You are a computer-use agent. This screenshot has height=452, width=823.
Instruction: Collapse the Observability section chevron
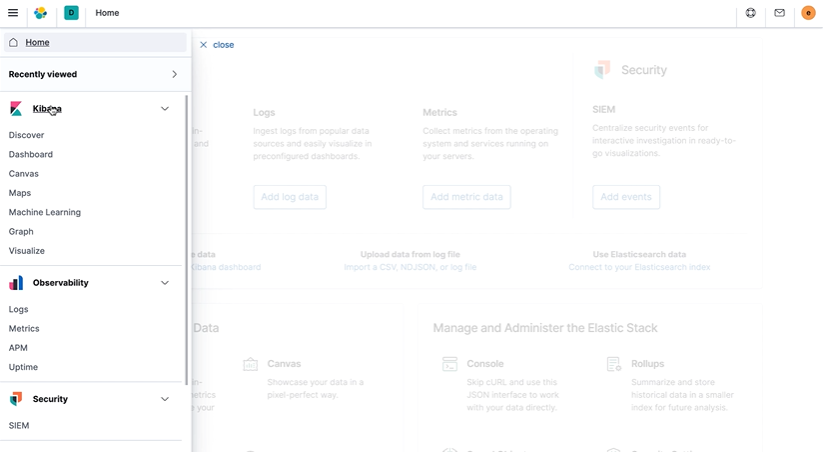[x=165, y=283]
